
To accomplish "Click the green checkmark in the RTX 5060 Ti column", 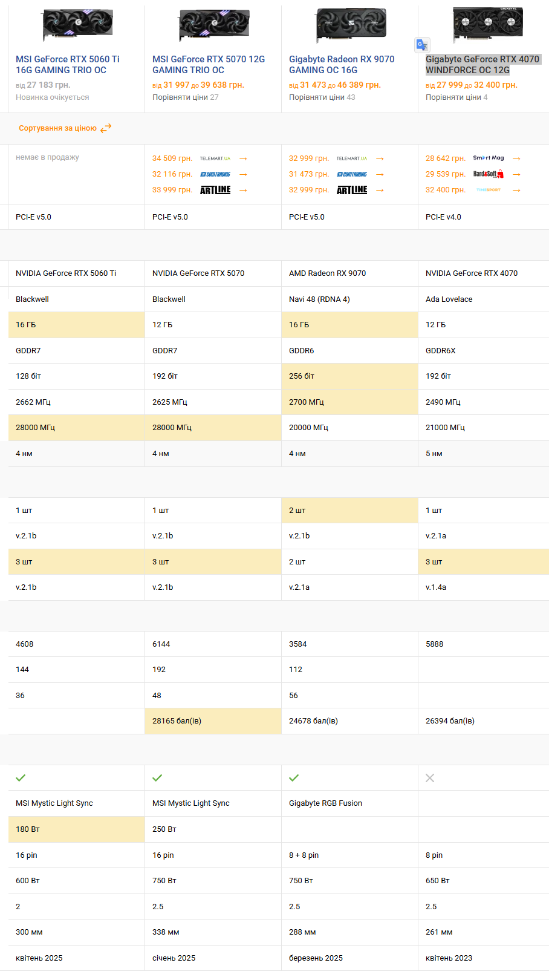I will [21, 778].
